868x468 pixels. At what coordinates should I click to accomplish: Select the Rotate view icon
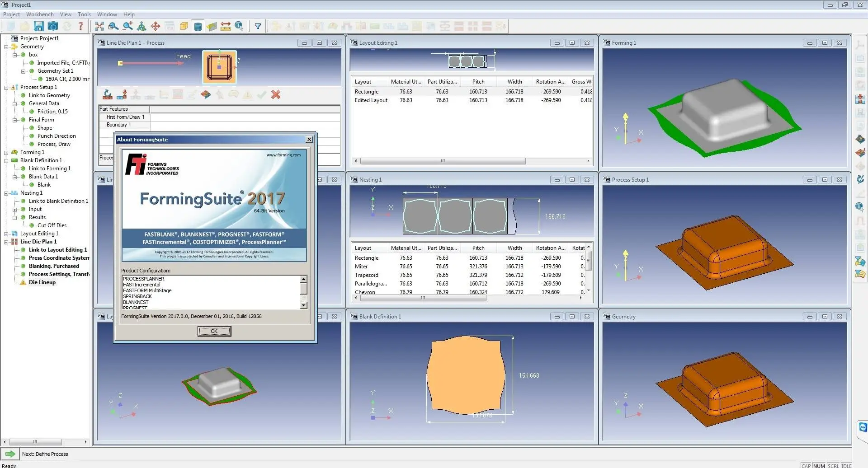(142, 26)
